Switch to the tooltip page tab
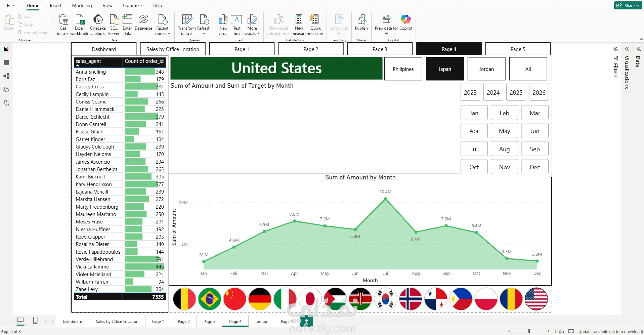644x335 pixels. click(x=261, y=322)
